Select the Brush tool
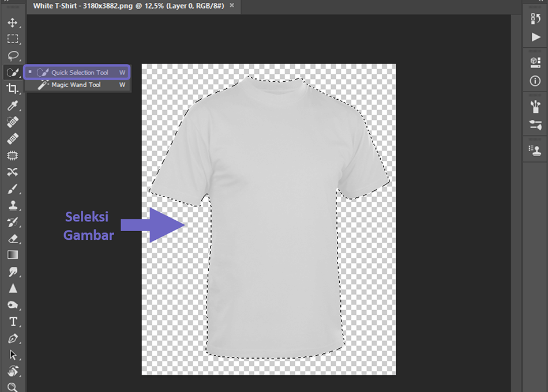The width and height of the screenshot is (548, 392). [x=13, y=189]
